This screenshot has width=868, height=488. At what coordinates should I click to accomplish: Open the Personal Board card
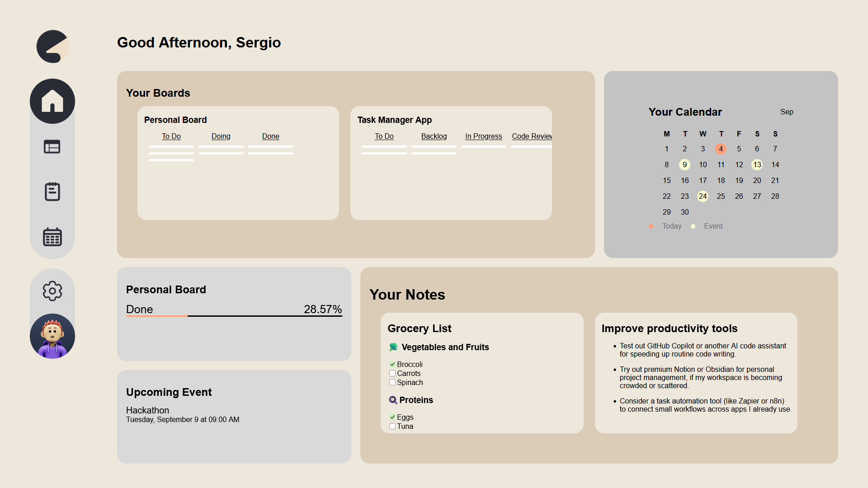pyautogui.click(x=238, y=163)
